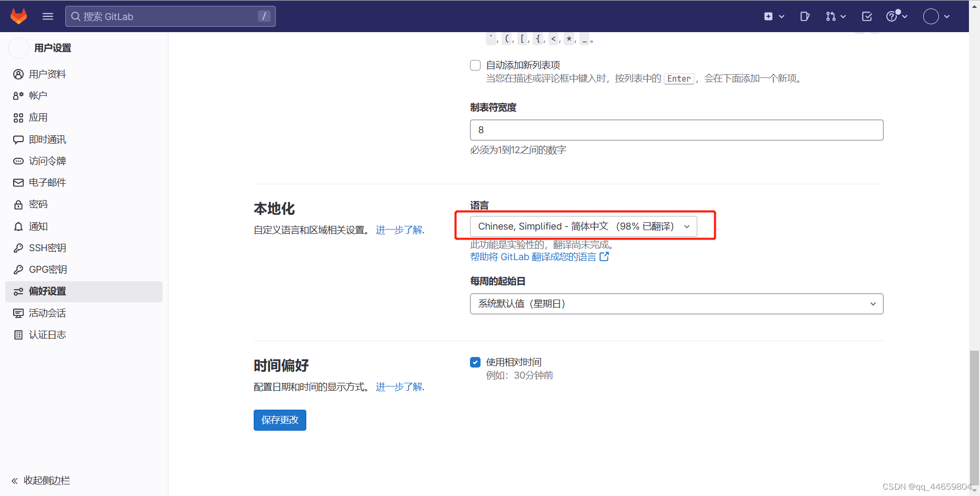
Task: Click the 保存更改 save button
Action: click(280, 420)
